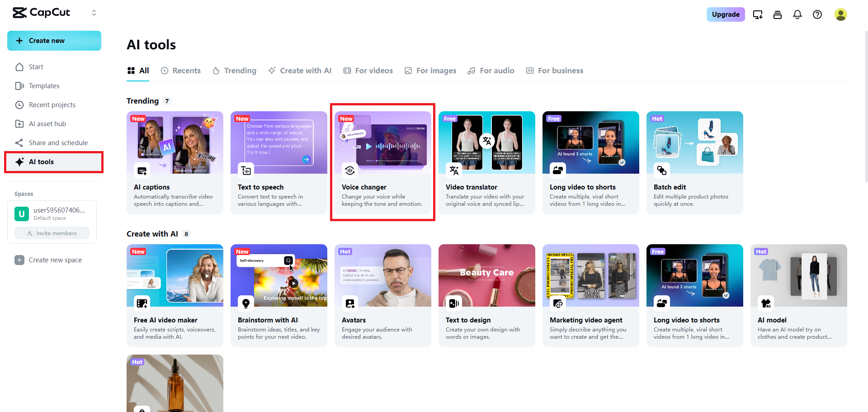Click the Brainstorm with AI icon
Screen dimensions: 868x412
click(x=246, y=303)
